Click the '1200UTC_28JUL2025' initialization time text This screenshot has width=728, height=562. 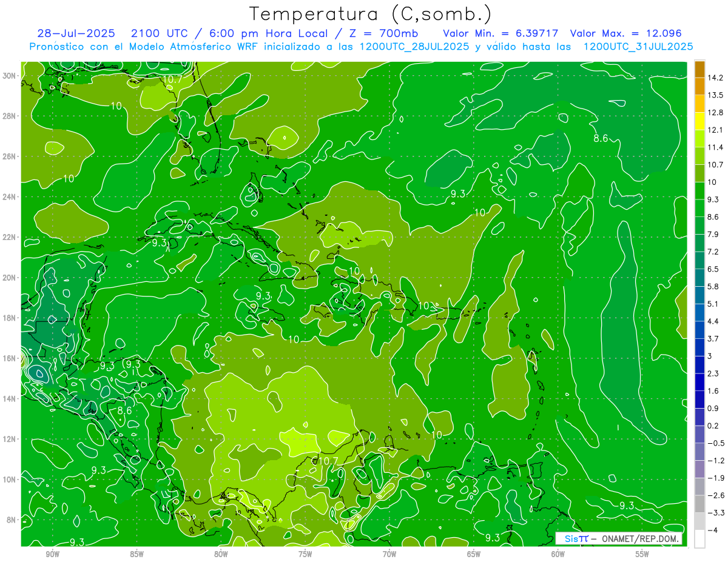click(x=414, y=47)
